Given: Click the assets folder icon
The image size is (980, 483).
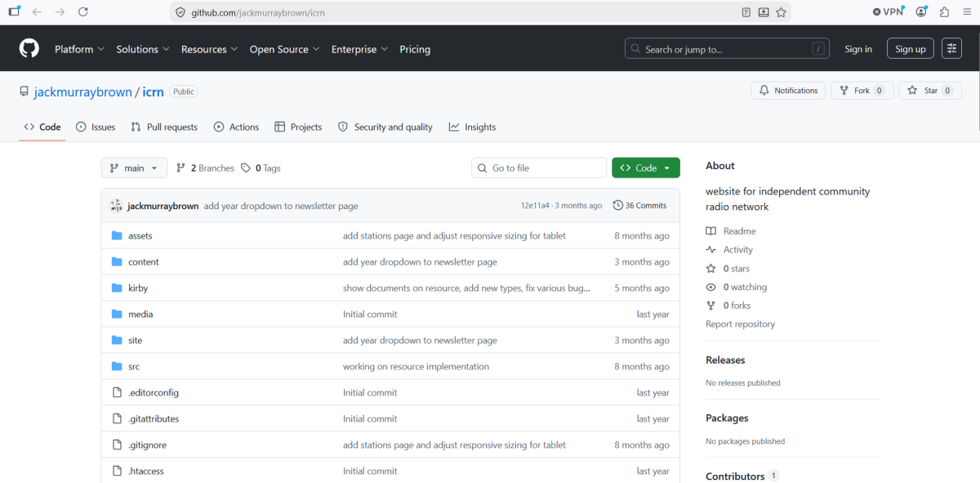Looking at the screenshot, I should point(116,235).
